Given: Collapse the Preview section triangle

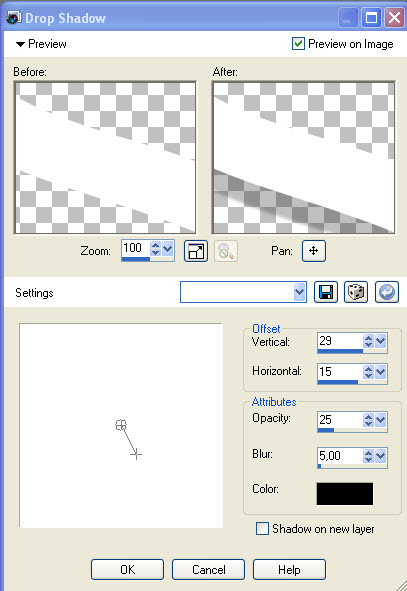Looking at the screenshot, I should click(x=20, y=44).
